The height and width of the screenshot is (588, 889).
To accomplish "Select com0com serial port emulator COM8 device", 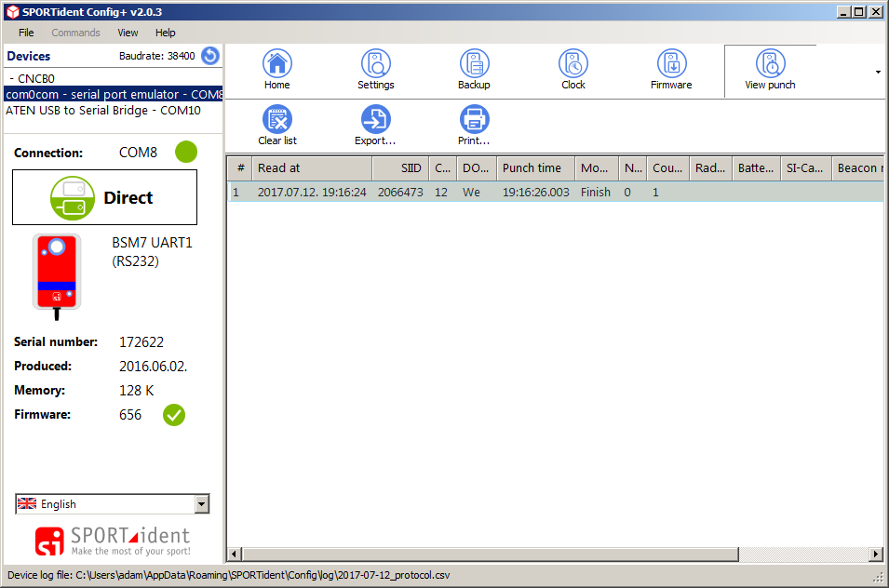I will coord(114,94).
